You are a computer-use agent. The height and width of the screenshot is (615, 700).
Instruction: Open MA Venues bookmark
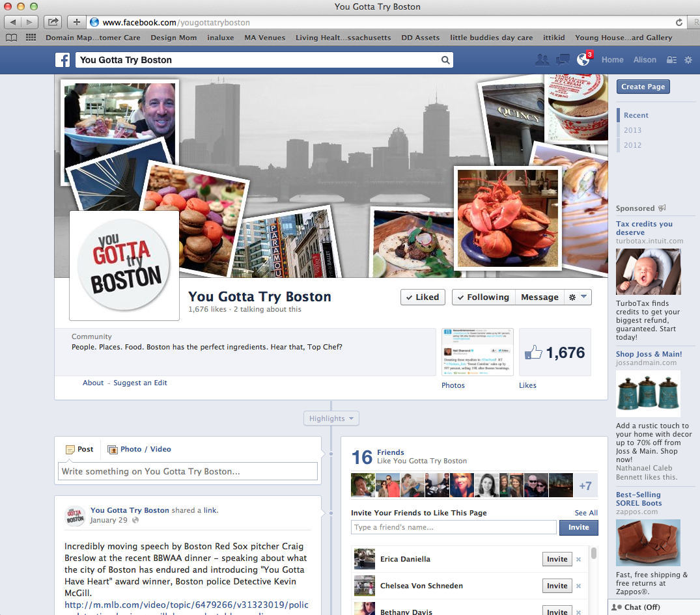(x=265, y=38)
